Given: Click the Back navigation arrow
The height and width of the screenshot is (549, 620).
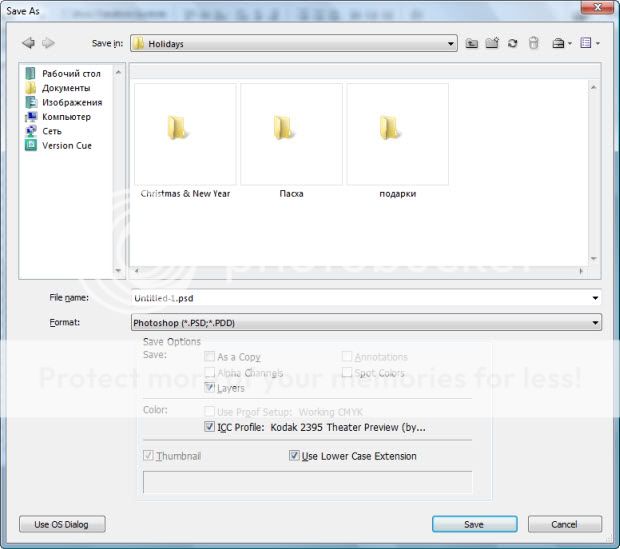Looking at the screenshot, I should click(x=27, y=43).
